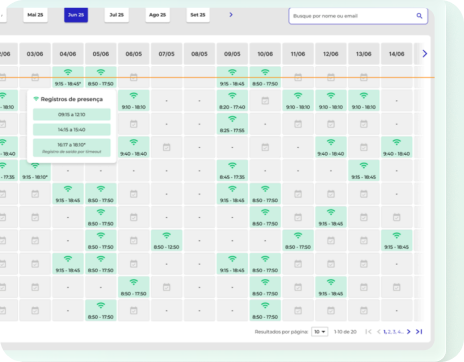
Task: Select the Jun 25 month tab
Action: pyautogui.click(x=76, y=15)
